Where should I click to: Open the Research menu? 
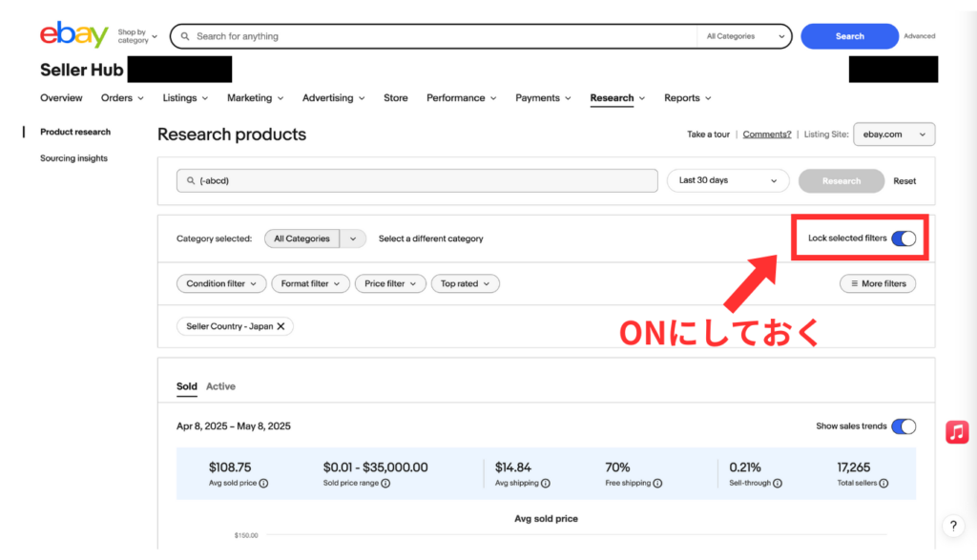tap(617, 98)
